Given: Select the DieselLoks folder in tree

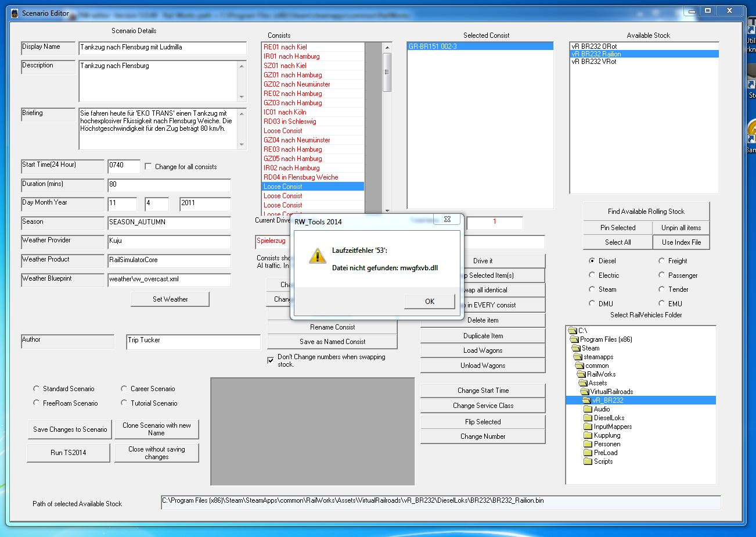Looking at the screenshot, I should pos(609,418).
